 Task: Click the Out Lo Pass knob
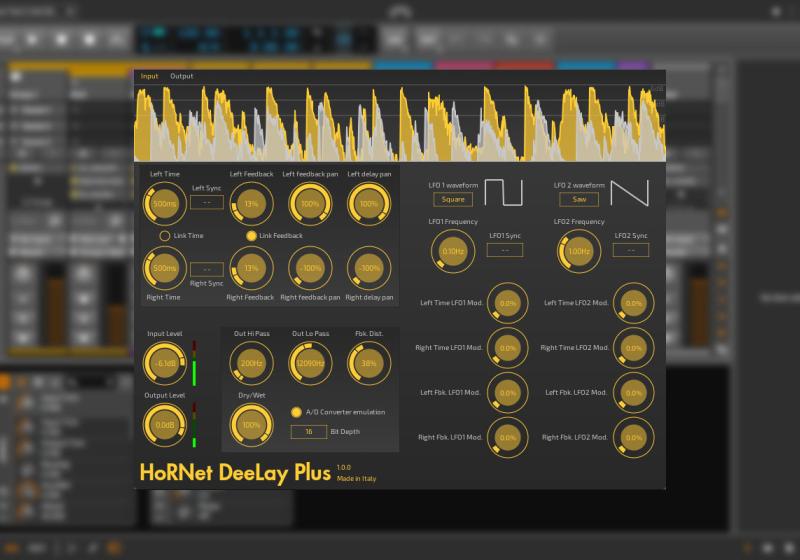[310, 364]
